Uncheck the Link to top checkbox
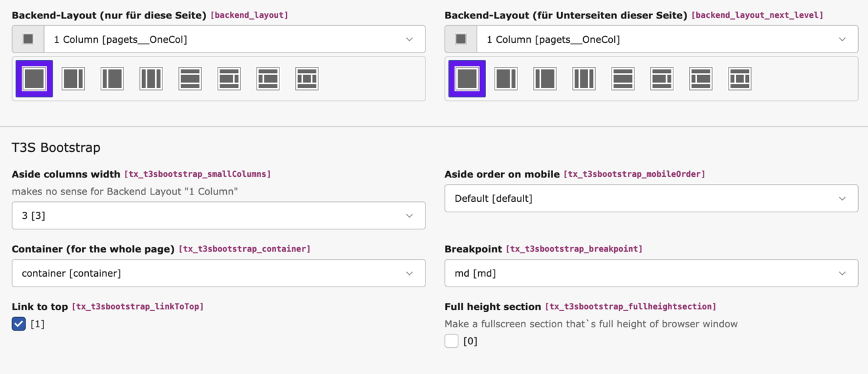This screenshot has width=868, height=374. [18, 324]
